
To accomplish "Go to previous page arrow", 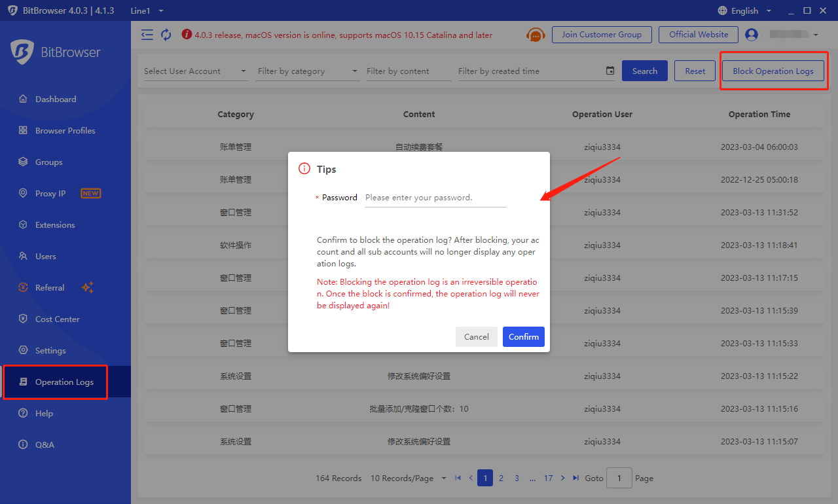I will [x=471, y=478].
